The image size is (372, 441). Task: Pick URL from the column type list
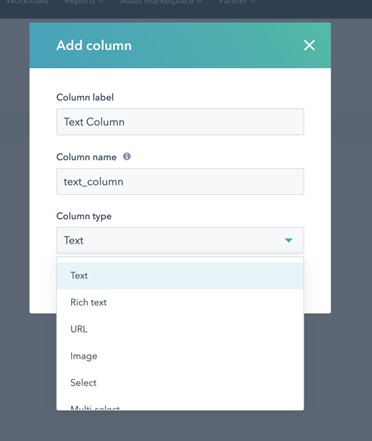coord(180,329)
